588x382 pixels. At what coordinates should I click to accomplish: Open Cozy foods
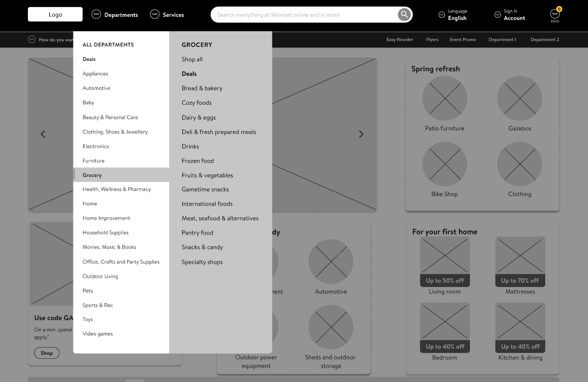point(197,102)
